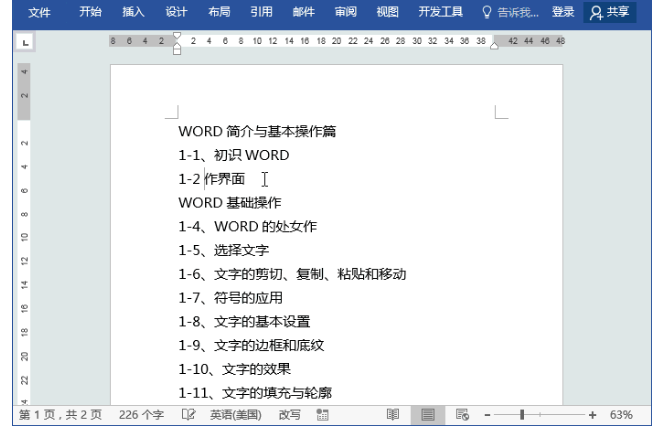Click the macro recording icon in status bar
Viewport: 659px width, 426px height.
322,415
